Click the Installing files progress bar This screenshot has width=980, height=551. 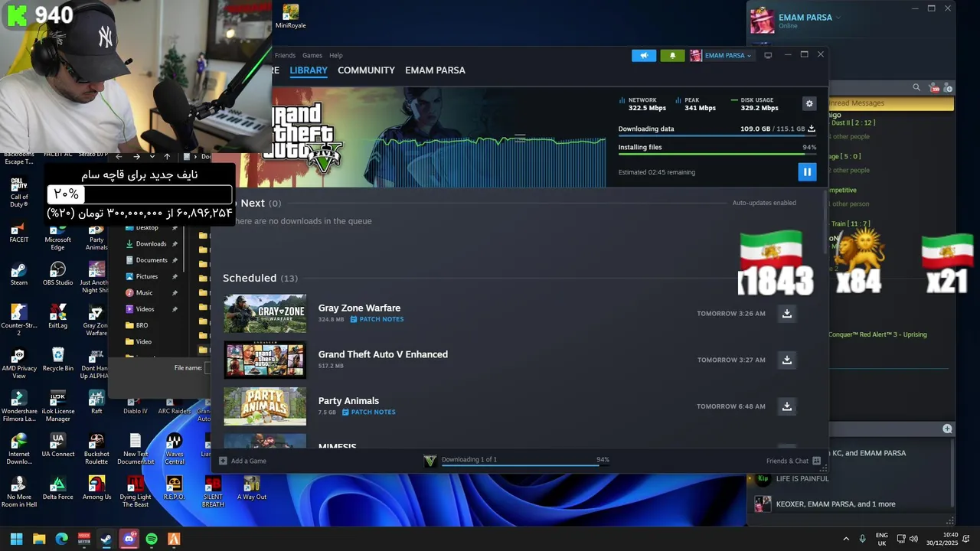pyautogui.click(x=717, y=154)
